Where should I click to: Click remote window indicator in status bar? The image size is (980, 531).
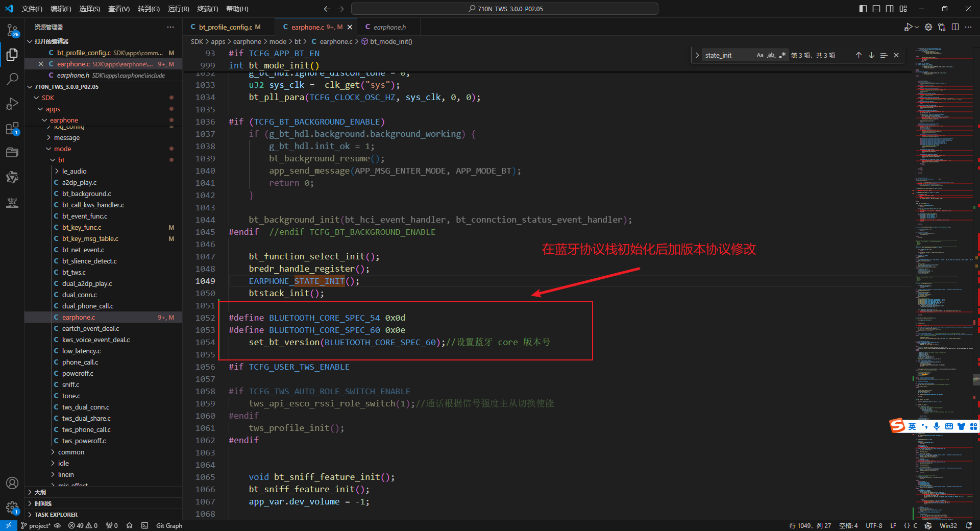pos(9,525)
